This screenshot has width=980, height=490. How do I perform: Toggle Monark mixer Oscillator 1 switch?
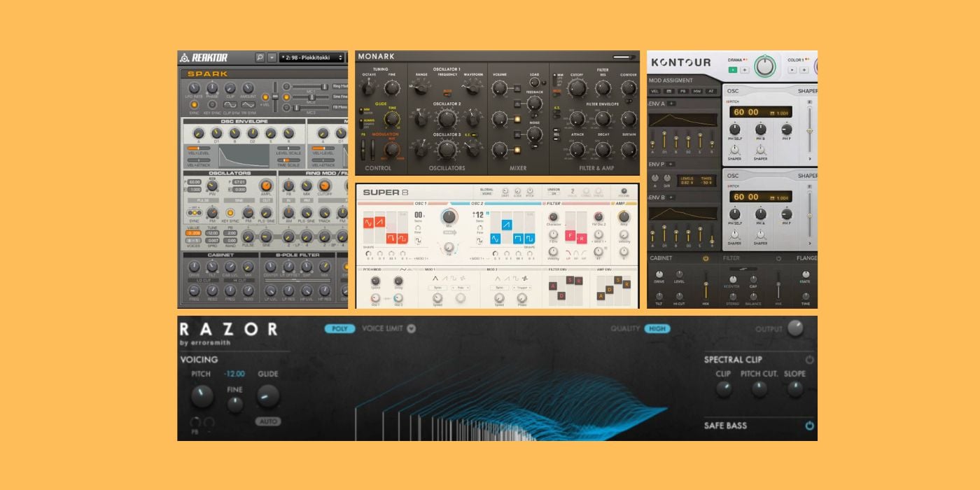pyautogui.click(x=517, y=88)
